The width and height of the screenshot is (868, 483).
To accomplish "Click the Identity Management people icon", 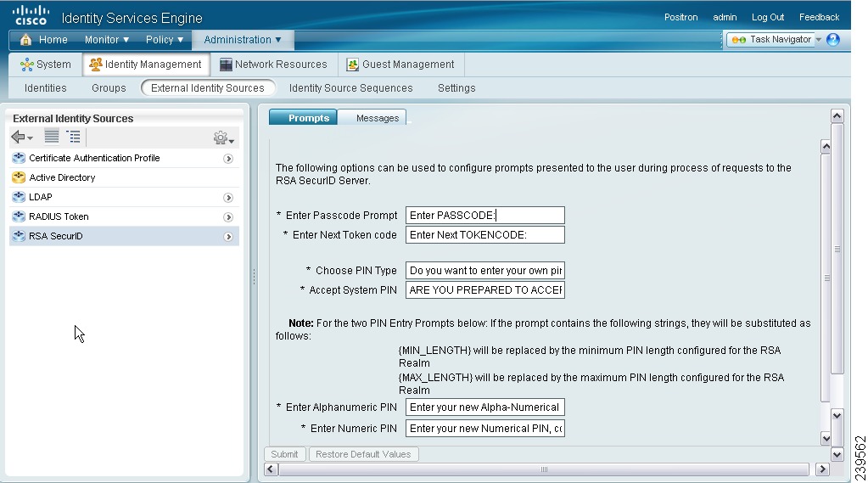I will coord(96,65).
